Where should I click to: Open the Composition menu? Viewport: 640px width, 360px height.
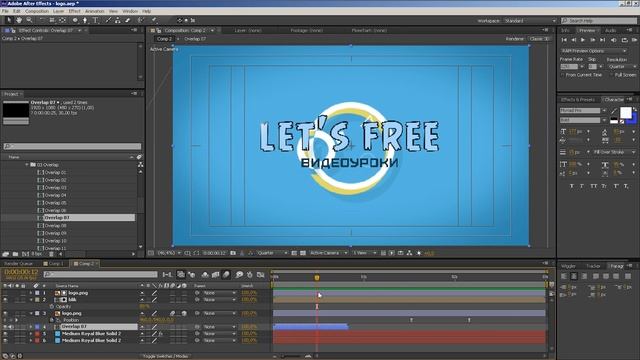coord(37,11)
